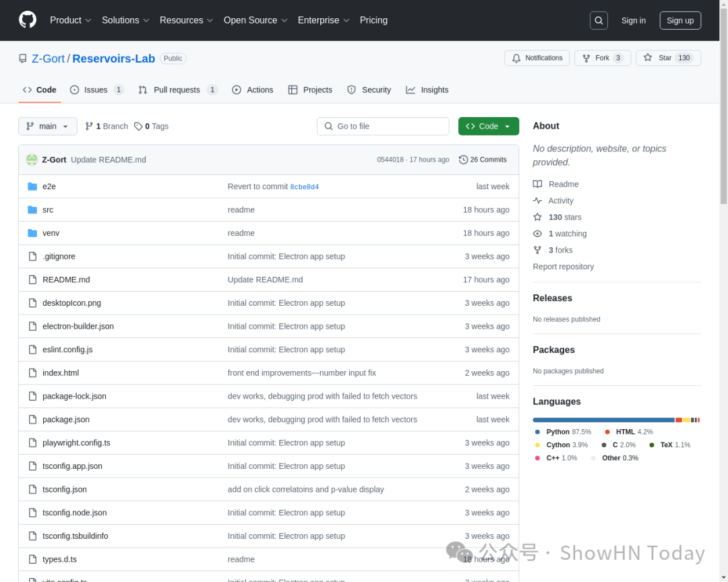Open the e2e folder icon
This screenshot has height=582, width=728.
tap(32, 186)
